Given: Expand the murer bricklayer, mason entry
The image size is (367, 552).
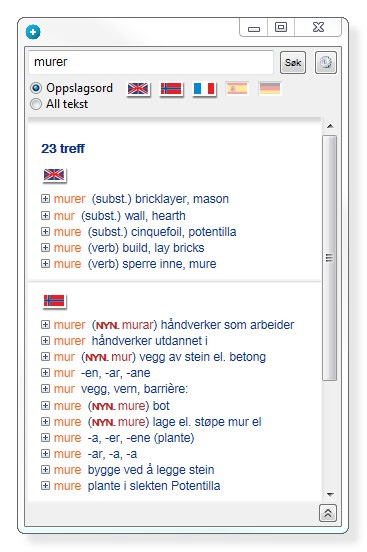Looking at the screenshot, I should pos(45,199).
